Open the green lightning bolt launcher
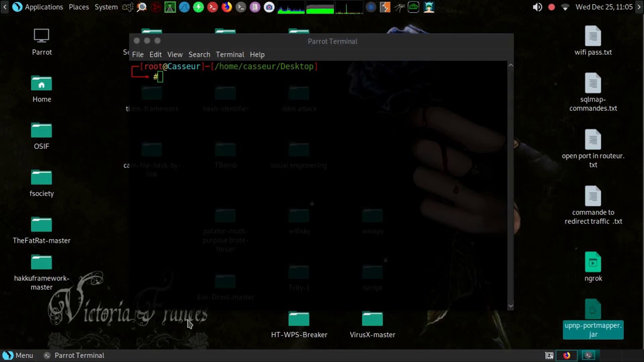This screenshot has height=362, width=644. click(x=198, y=7)
